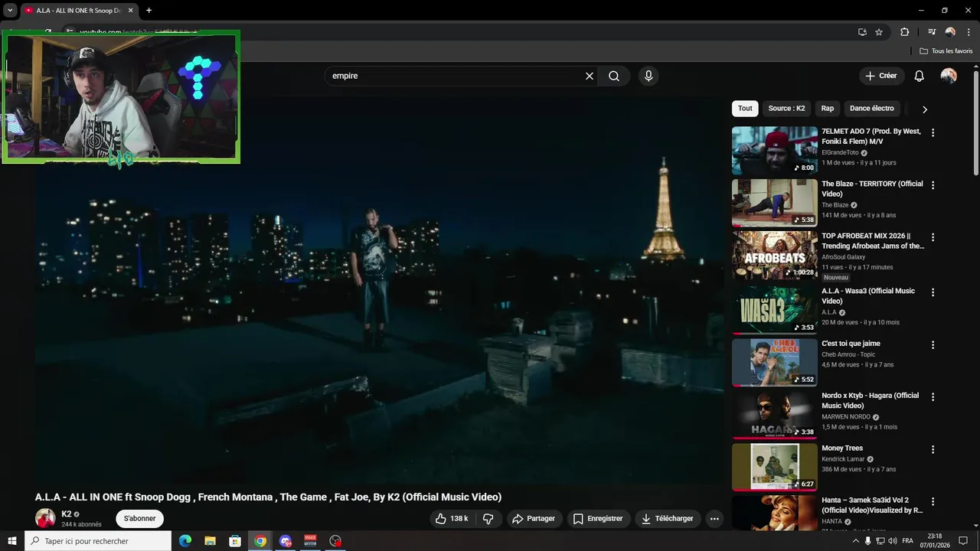Dislike the video with thumbs-down icon
Viewport: 980px width, 551px height.
[488, 518]
